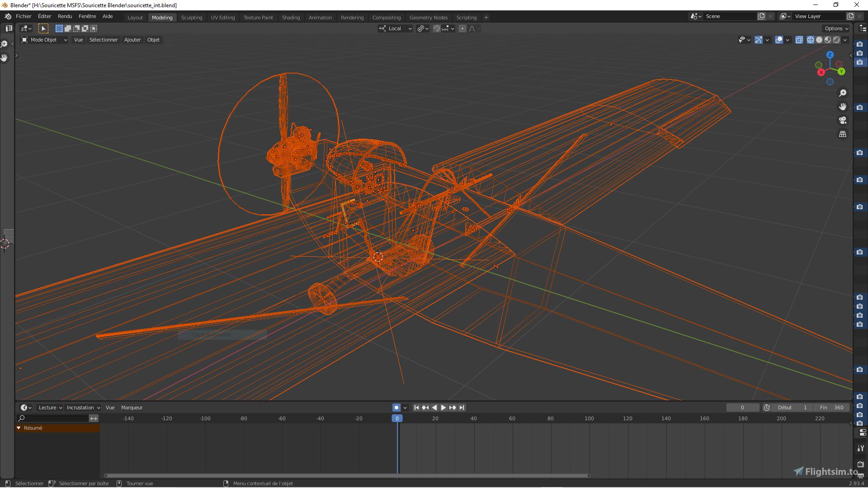Click the current frame field showing 0
868x488 pixels.
(x=742, y=408)
